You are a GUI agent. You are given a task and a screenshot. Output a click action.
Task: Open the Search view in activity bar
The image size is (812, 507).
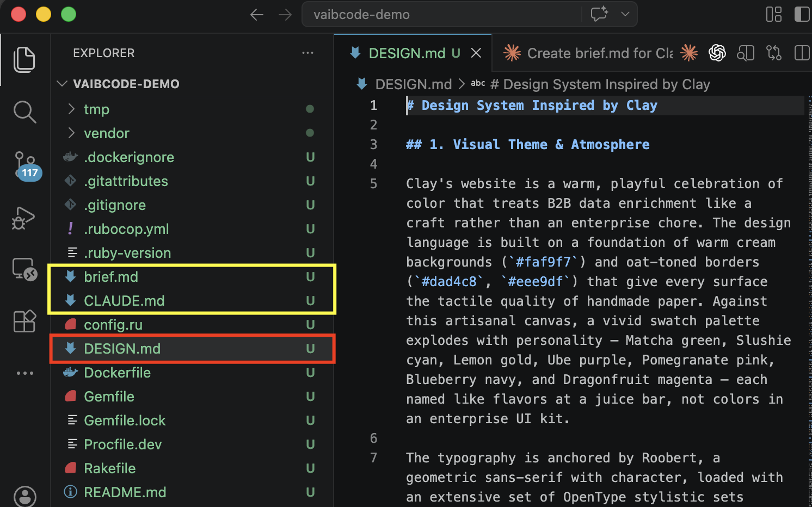coord(24,112)
